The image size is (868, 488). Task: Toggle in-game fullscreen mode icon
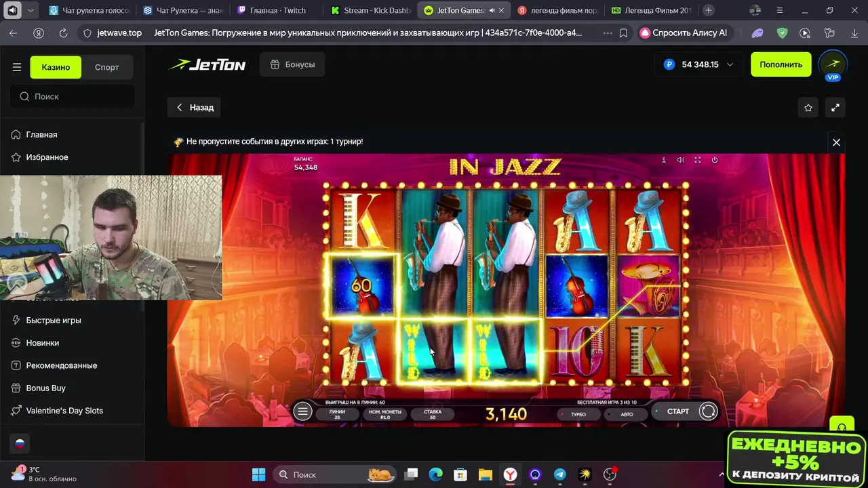click(x=698, y=160)
